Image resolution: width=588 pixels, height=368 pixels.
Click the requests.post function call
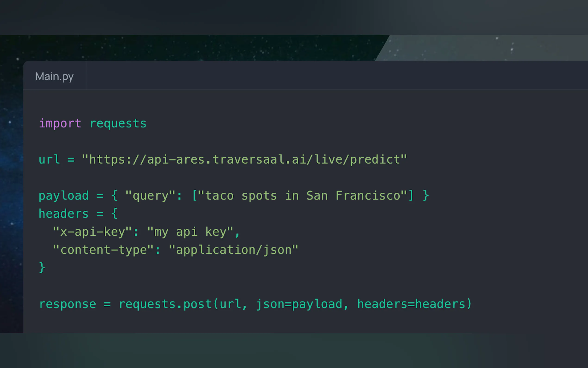pyautogui.click(x=165, y=304)
